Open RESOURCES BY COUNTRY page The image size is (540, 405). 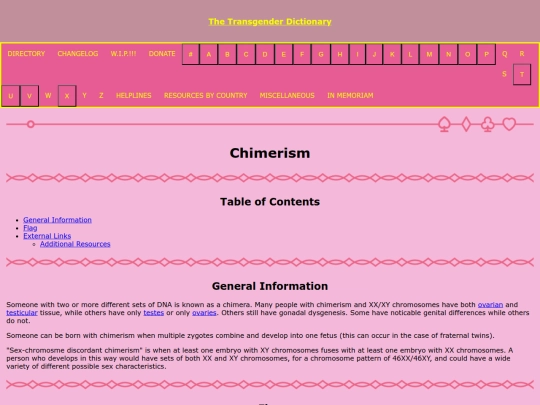click(x=206, y=95)
